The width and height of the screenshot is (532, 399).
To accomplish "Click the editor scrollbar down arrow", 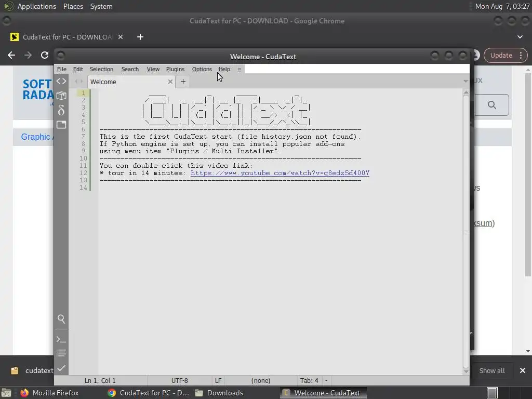I will pyautogui.click(x=466, y=371).
